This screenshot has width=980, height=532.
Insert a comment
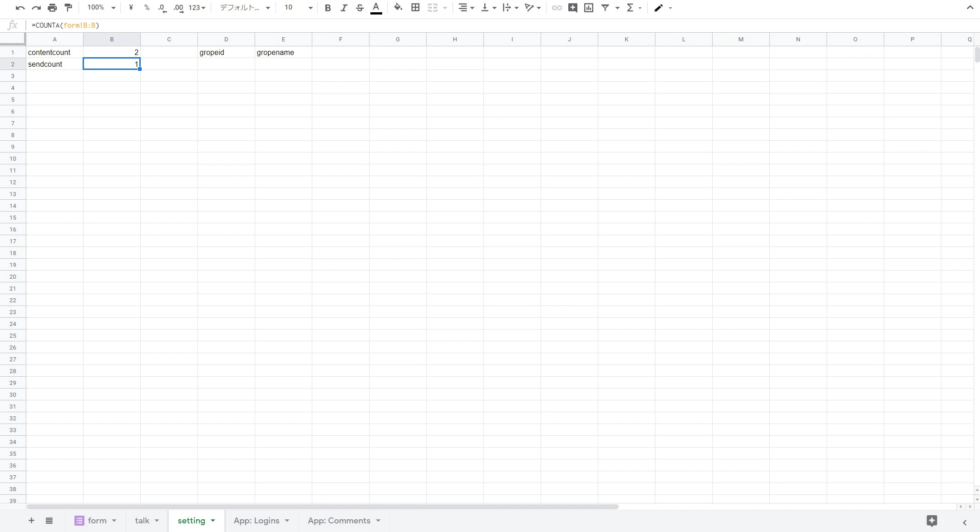point(572,8)
